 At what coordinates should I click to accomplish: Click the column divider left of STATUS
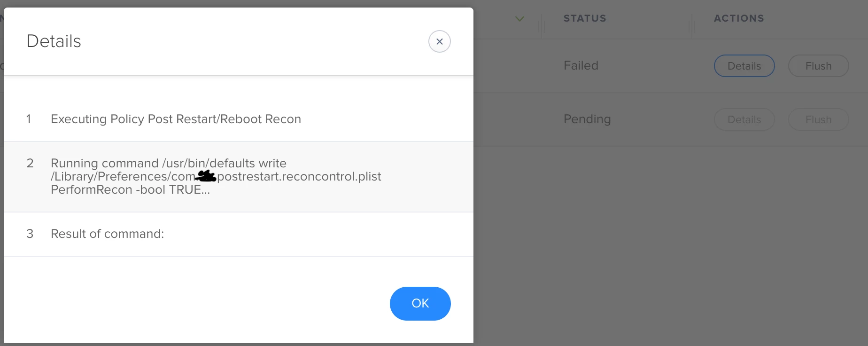(542, 24)
